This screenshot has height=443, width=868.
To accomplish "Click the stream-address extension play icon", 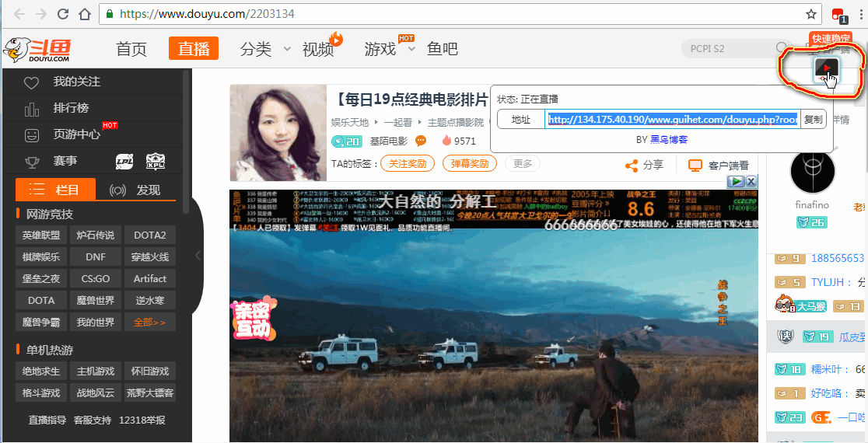I will [x=827, y=68].
